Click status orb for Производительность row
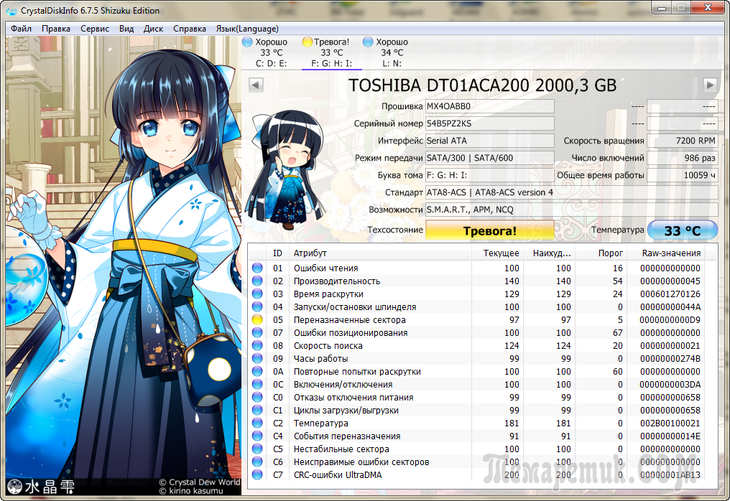 (x=257, y=281)
